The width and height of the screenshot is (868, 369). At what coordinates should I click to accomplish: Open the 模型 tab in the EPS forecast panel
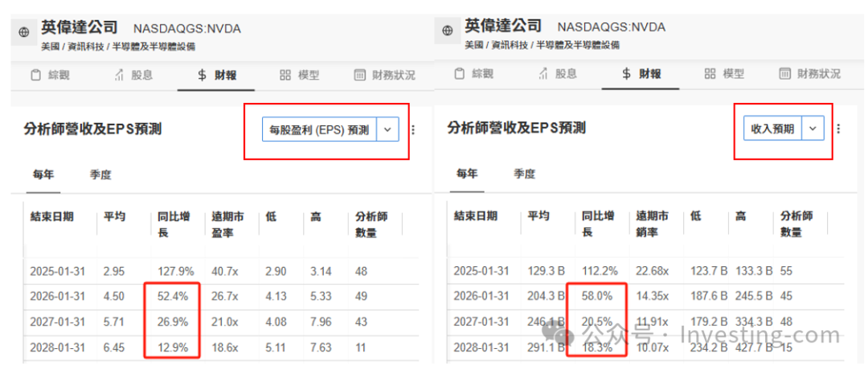300,75
